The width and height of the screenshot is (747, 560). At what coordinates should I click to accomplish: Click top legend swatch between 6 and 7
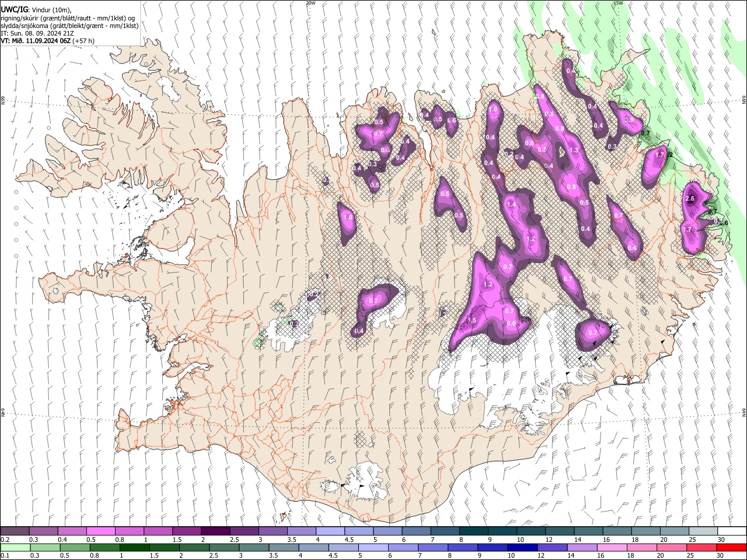[416, 531]
